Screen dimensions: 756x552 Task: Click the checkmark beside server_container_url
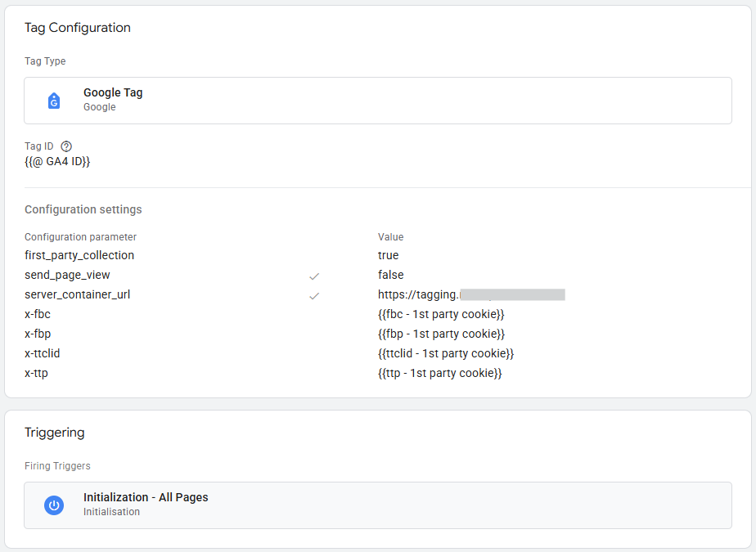coord(313,295)
